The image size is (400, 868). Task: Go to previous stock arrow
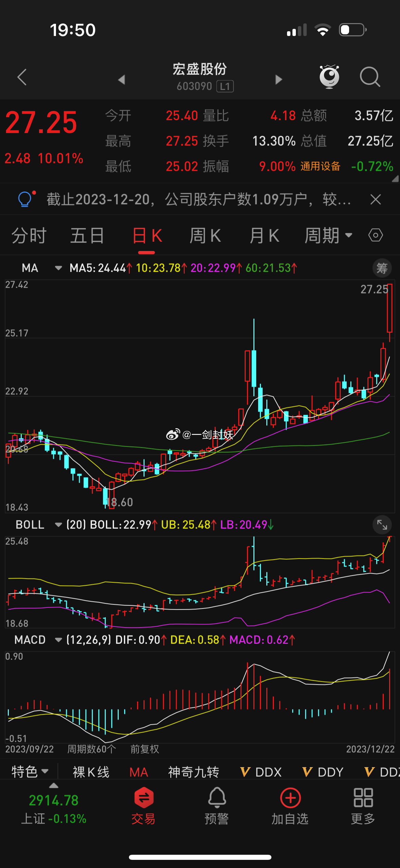(x=121, y=80)
